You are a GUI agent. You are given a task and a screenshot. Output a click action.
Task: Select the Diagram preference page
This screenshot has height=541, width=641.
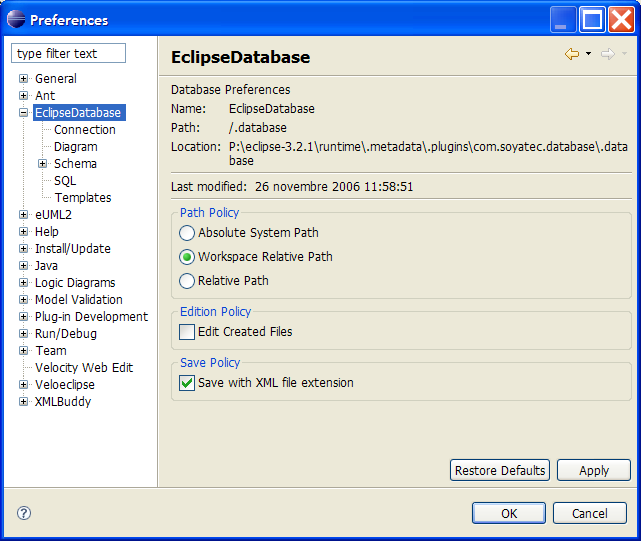pos(76,147)
